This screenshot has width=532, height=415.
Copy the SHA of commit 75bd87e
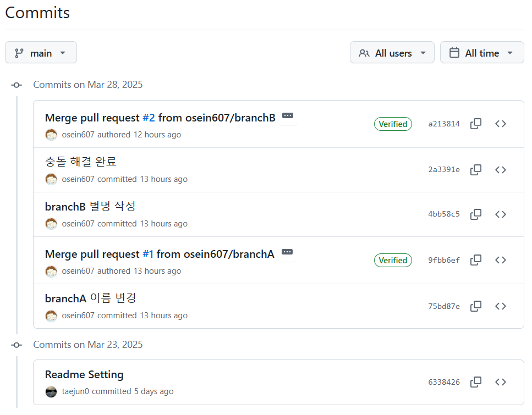coord(476,306)
